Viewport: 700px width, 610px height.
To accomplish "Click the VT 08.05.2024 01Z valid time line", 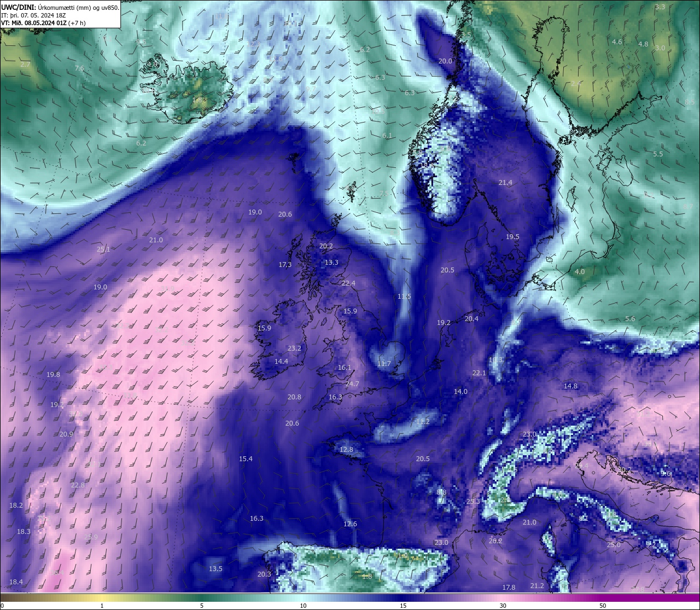I will click(x=43, y=23).
